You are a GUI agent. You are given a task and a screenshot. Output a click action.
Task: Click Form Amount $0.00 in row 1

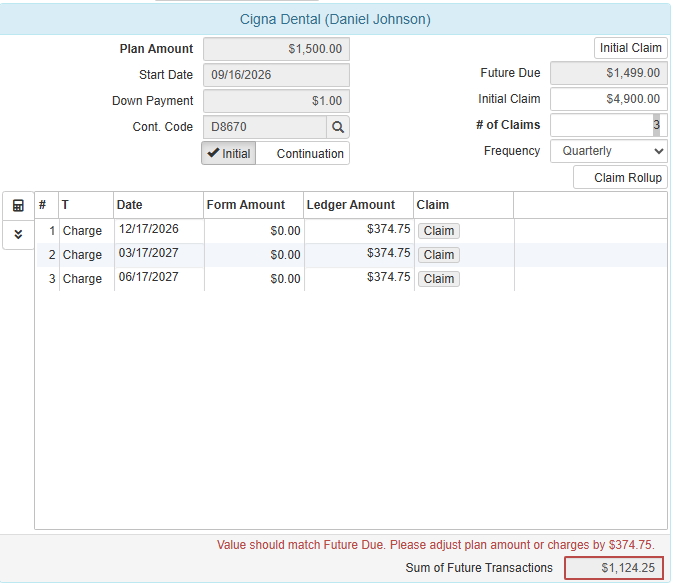(x=254, y=231)
